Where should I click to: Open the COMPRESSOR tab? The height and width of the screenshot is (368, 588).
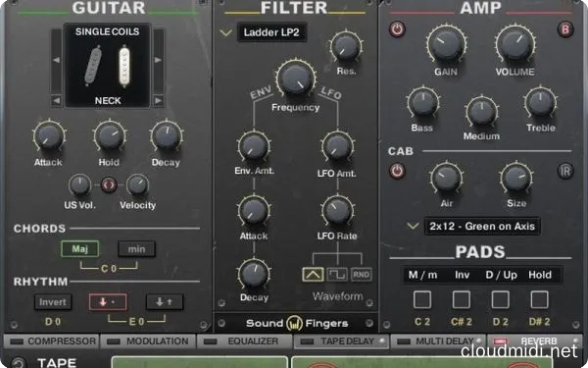pos(51,342)
